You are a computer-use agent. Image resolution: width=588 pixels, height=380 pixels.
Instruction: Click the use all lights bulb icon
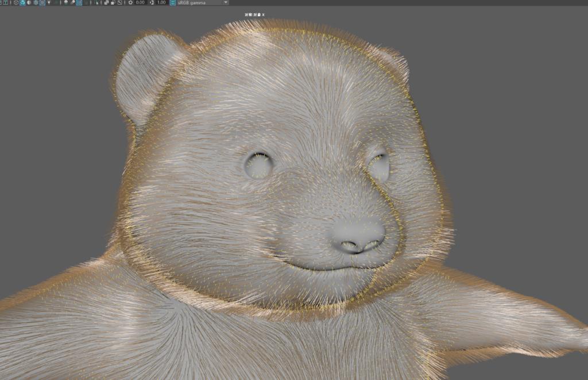(49, 3)
